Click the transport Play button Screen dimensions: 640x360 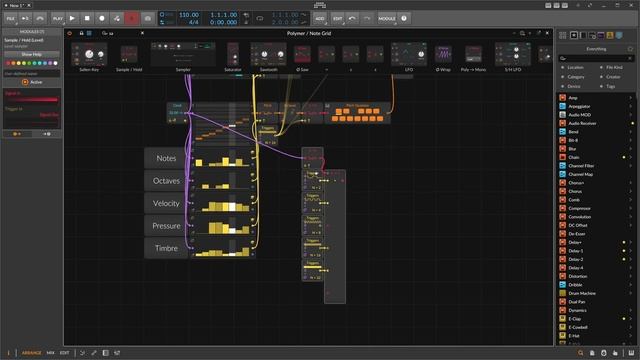(72, 18)
